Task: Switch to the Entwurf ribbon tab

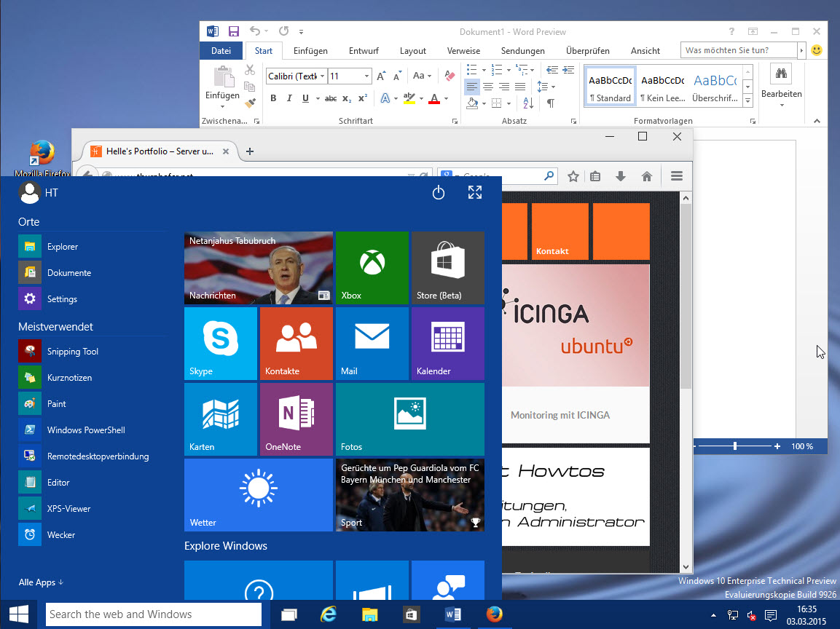Action: tap(364, 51)
